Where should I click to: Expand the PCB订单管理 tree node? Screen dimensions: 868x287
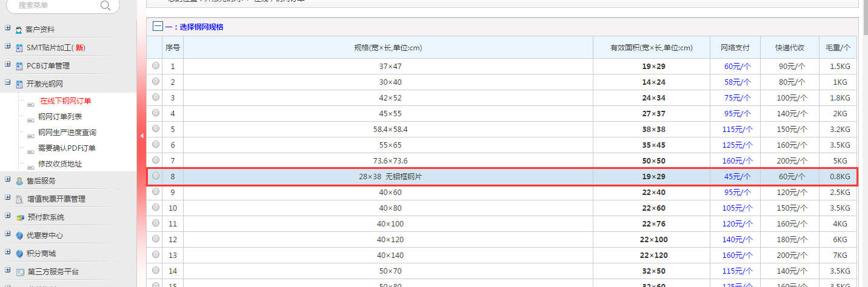[7, 65]
